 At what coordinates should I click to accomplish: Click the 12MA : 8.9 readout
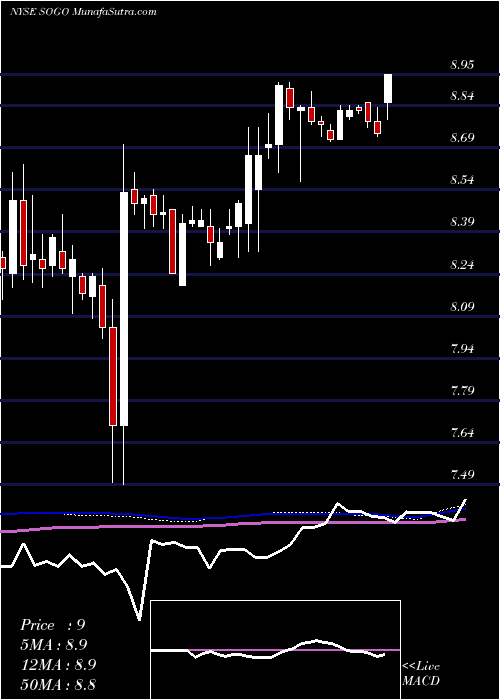click(x=58, y=665)
